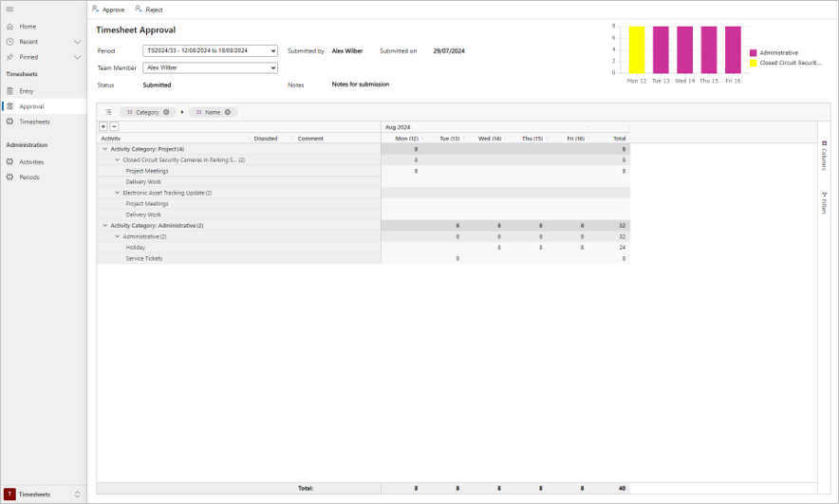Expand all groups with plus button
Screen dimensions: 839x504
[x=103, y=127]
